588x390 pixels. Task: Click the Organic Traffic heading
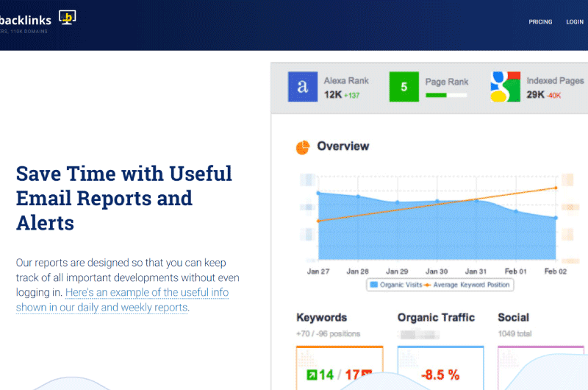point(436,318)
